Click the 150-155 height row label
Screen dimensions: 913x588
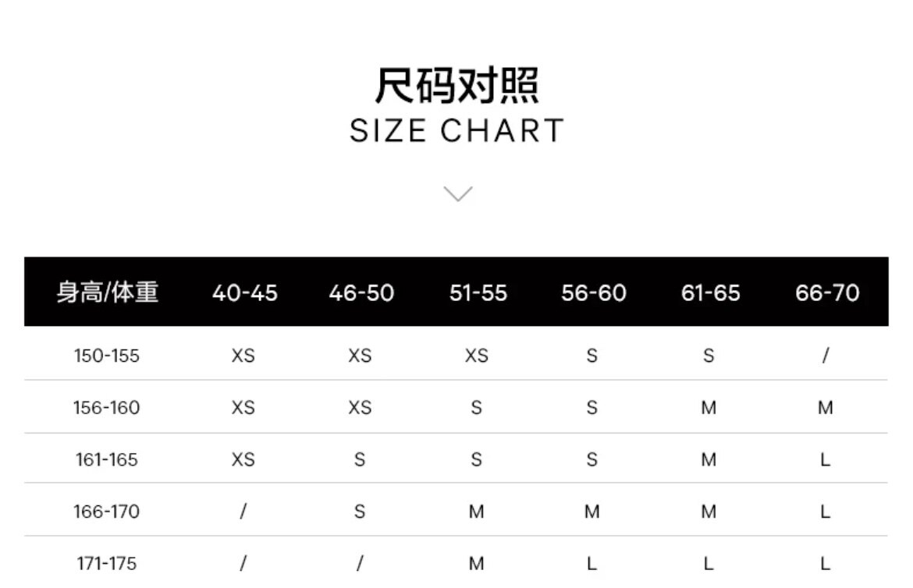point(107,356)
